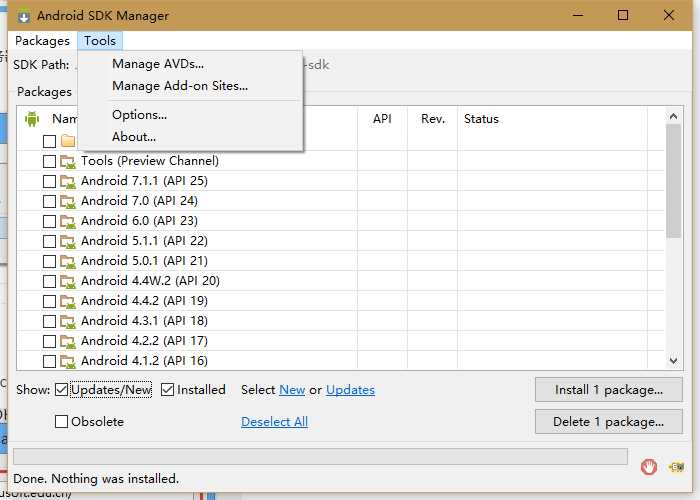This screenshot has height=500, width=700.
Task: Check the Tools (Preview Channel) checkbox
Action: [49, 162]
